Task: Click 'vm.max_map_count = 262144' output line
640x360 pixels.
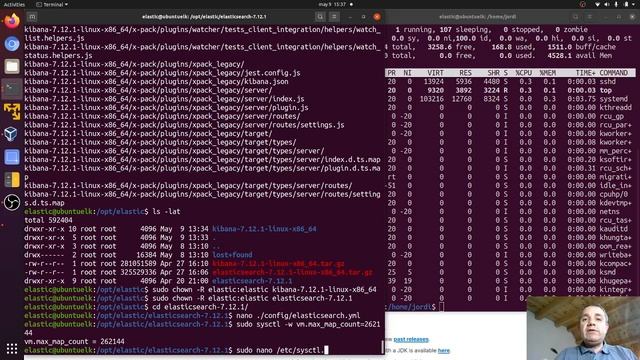Action: pyautogui.click(x=74, y=341)
